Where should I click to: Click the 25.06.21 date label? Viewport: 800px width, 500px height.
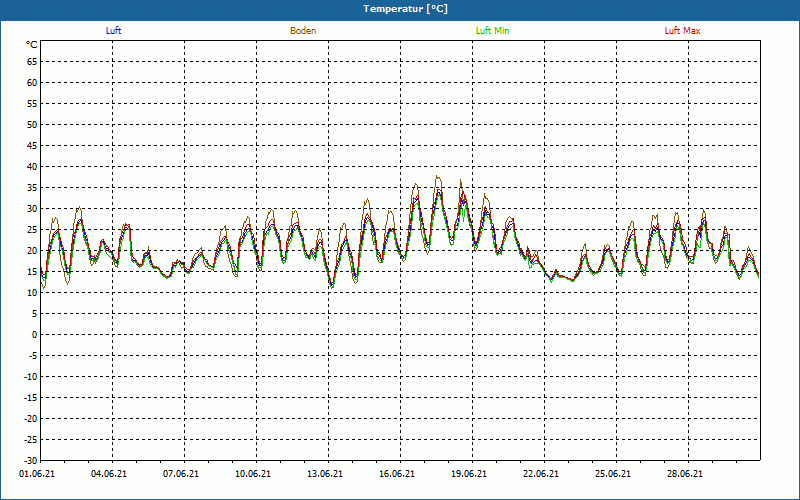[x=613, y=474]
